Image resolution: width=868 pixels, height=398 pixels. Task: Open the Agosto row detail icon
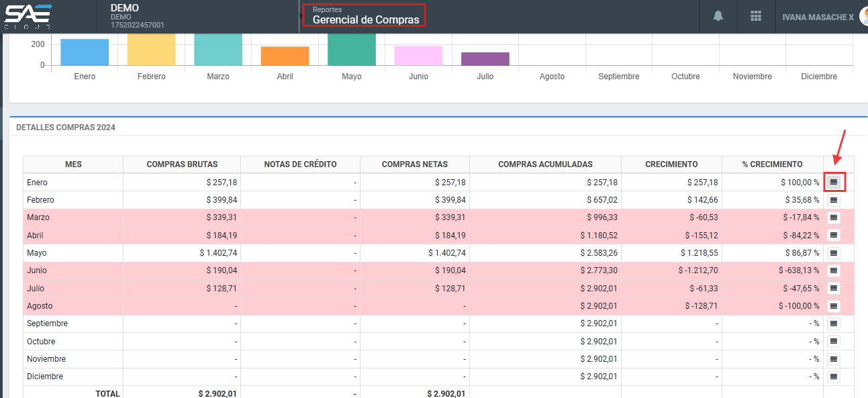pyautogui.click(x=834, y=306)
